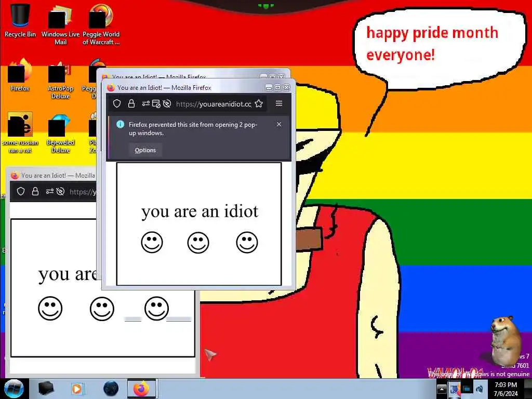This screenshot has width=532, height=399.
Task: Click the first smiley face in the front window
Action: (152, 242)
